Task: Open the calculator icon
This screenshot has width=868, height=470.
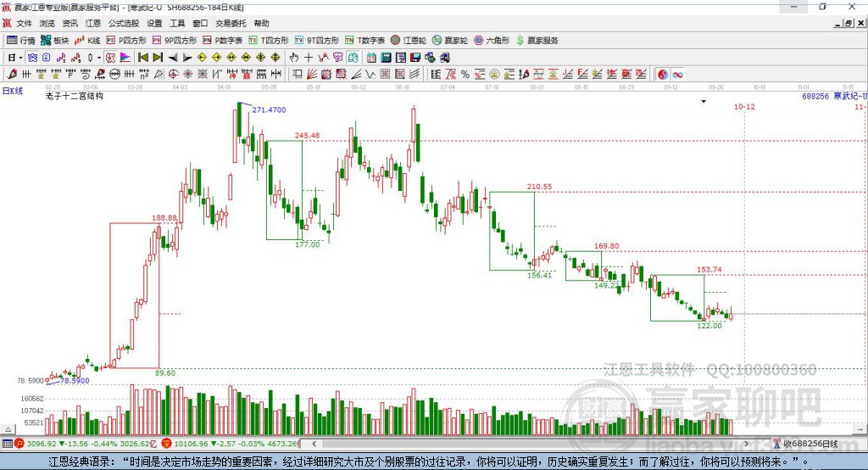Action: click(x=386, y=58)
